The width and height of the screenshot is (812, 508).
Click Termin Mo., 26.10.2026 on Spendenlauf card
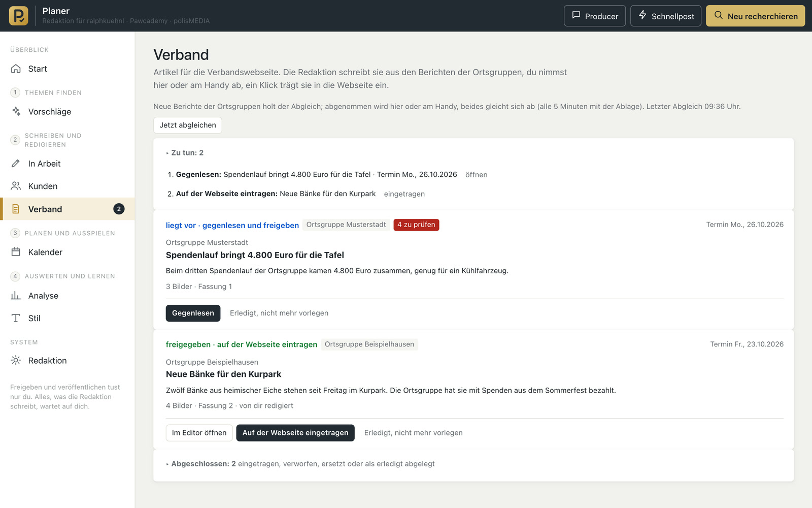pyautogui.click(x=745, y=225)
